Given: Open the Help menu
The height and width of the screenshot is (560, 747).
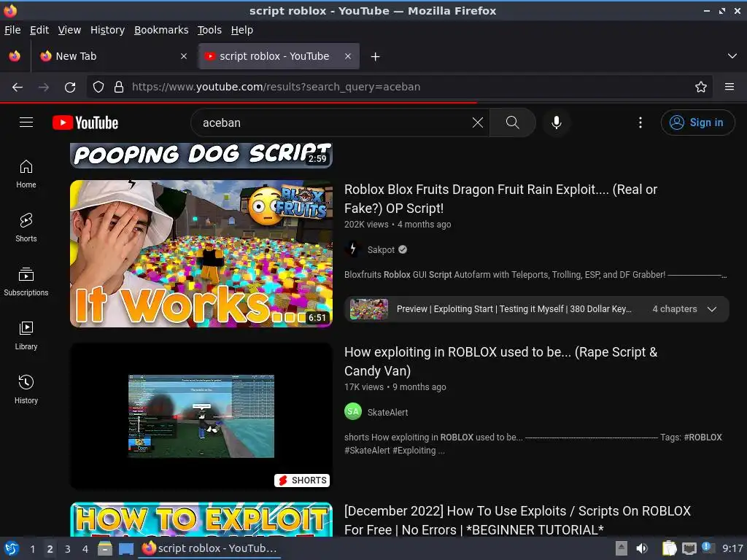Looking at the screenshot, I should click(242, 30).
